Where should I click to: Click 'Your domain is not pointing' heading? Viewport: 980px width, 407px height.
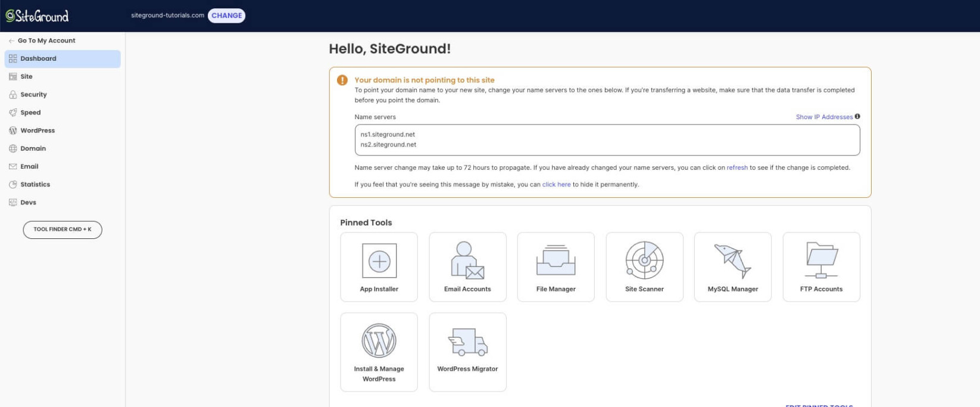pos(425,80)
